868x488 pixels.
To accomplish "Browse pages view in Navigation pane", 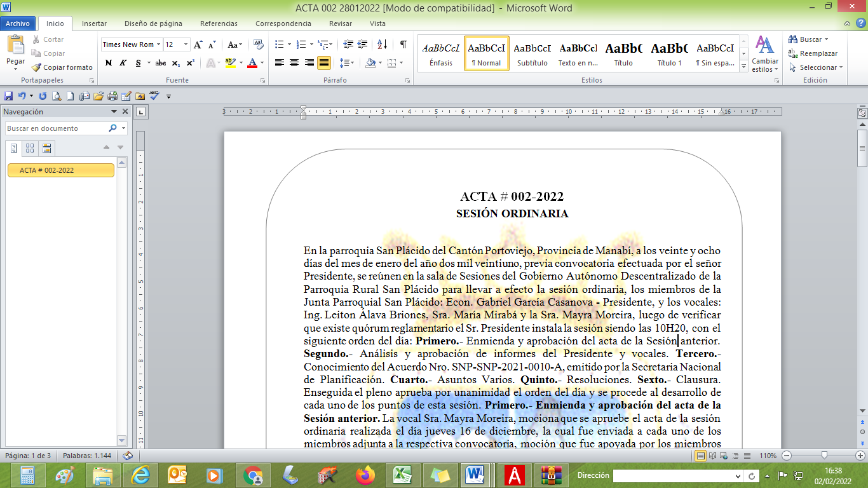I will coord(30,148).
